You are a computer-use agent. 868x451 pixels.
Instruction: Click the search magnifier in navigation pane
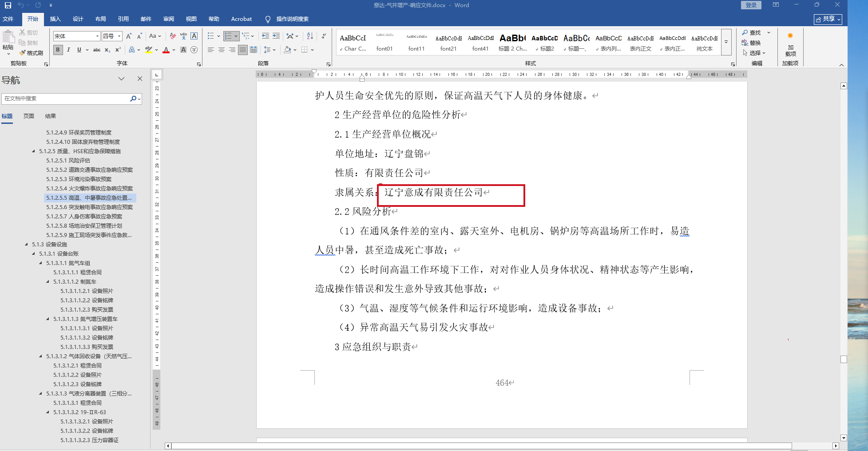click(x=133, y=99)
